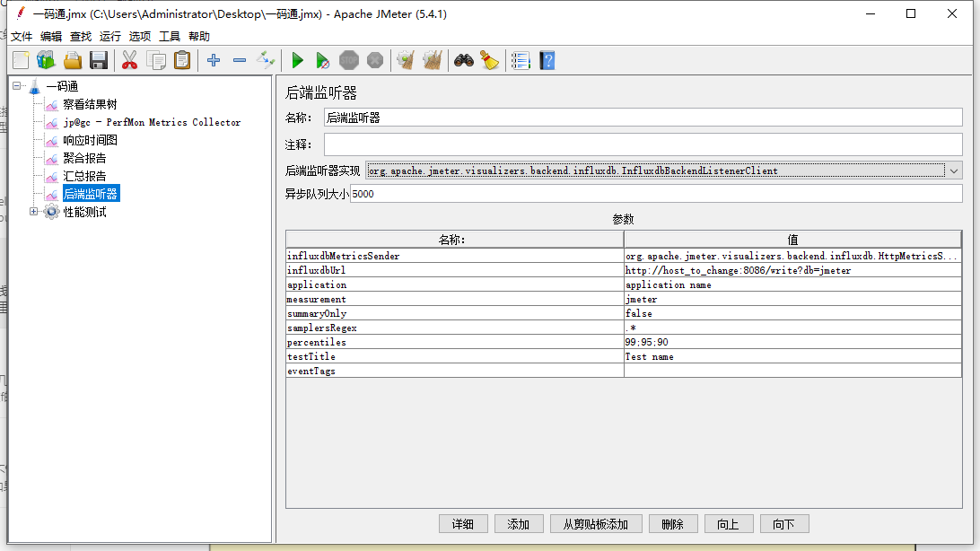This screenshot has width=980, height=551.
Task: Click the Help question mark icon
Action: click(547, 61)
